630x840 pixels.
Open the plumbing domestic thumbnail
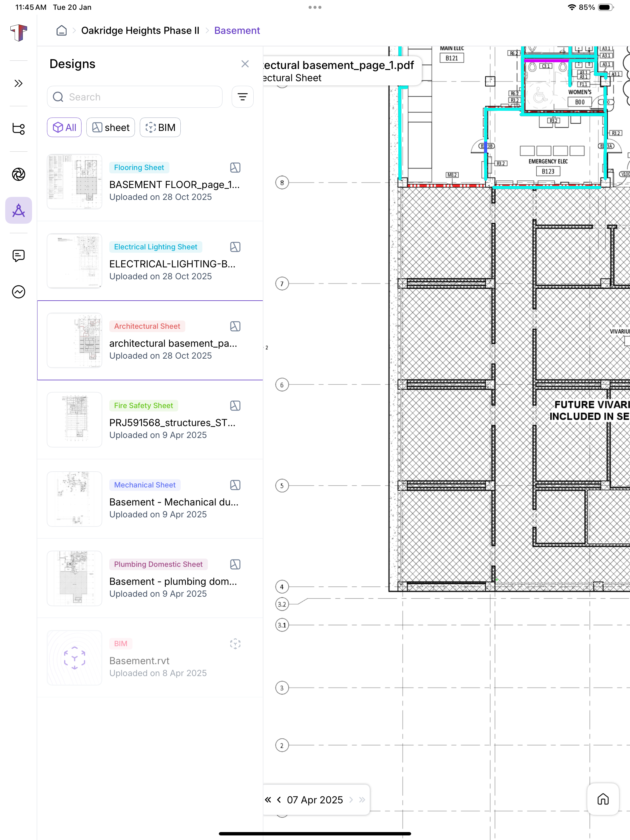(x=74, y=578)
